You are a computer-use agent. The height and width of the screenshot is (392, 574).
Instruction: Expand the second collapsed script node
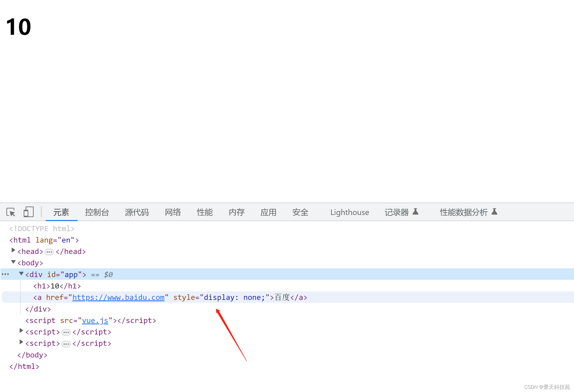[21, 342]
